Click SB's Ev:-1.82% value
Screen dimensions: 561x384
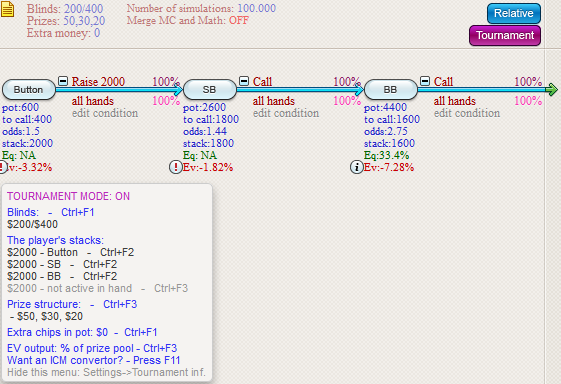click(208, 167)
